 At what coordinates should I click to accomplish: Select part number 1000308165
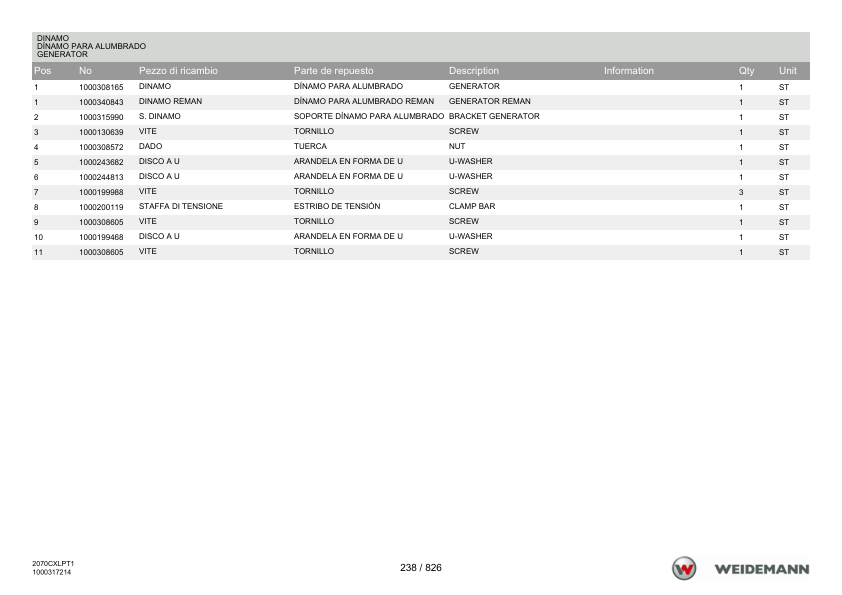click(101, 87)
